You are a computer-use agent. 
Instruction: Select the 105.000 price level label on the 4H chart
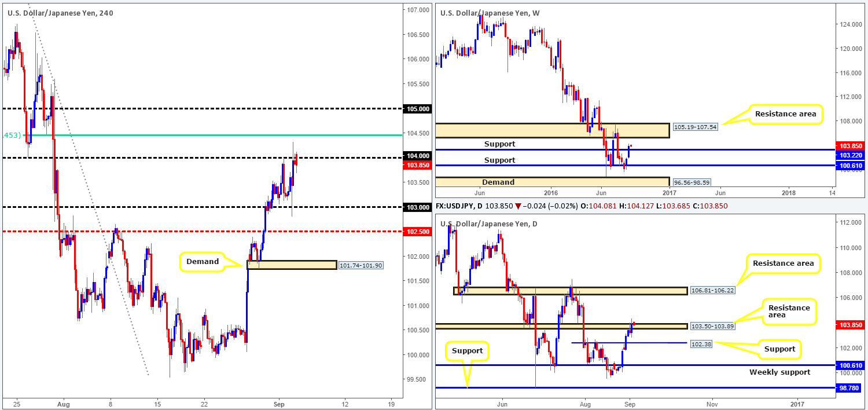pos(417,109)
